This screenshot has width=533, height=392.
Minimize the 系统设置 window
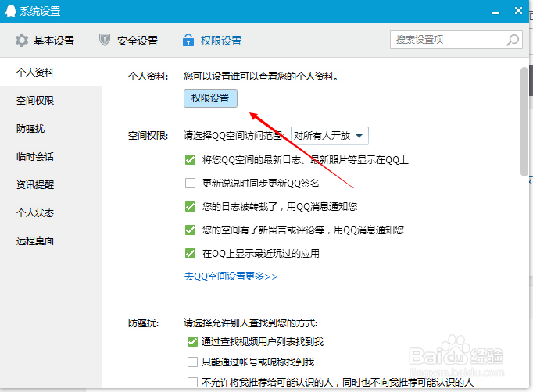495,12
